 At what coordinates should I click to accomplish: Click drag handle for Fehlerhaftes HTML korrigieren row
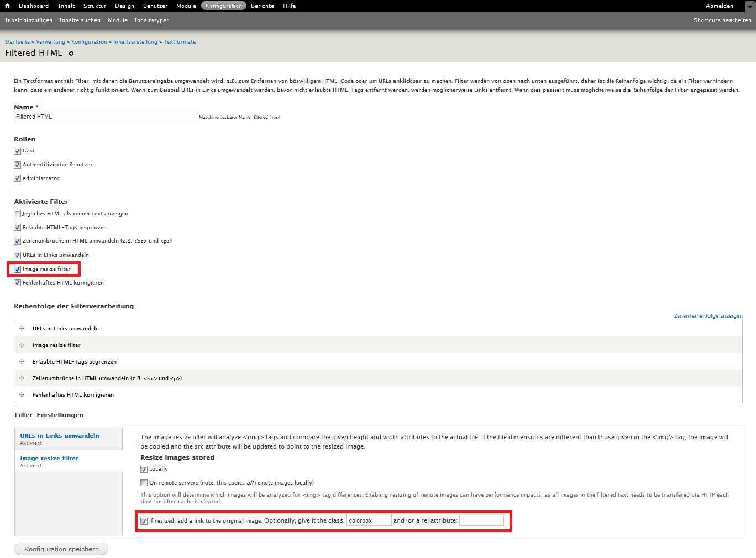pos(22,394)
